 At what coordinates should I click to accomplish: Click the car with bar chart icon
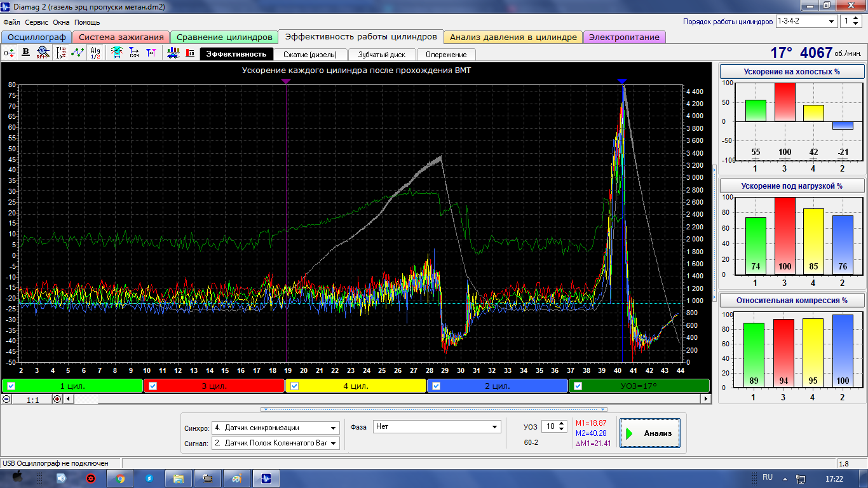tap(173, 53)
